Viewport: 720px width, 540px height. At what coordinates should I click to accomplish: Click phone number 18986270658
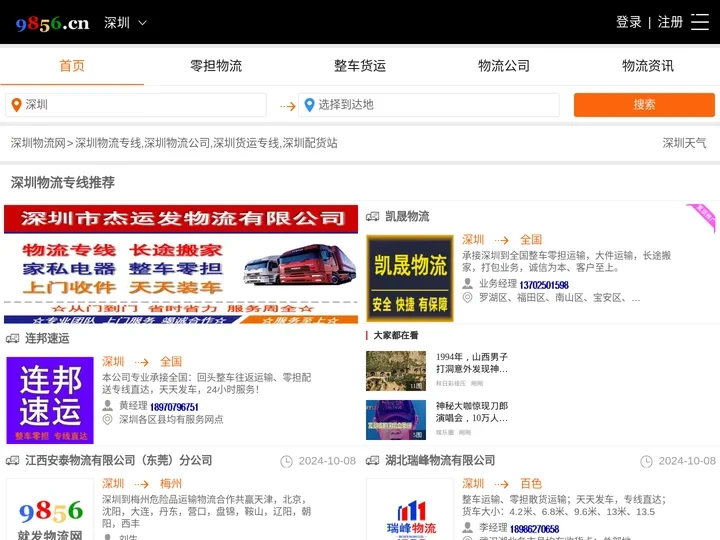coord(534,529)
